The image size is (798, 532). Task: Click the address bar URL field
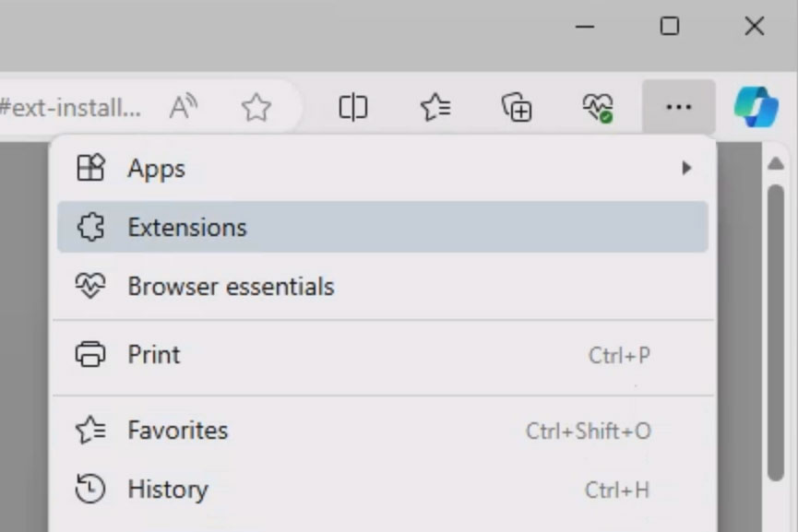[69, 107]
